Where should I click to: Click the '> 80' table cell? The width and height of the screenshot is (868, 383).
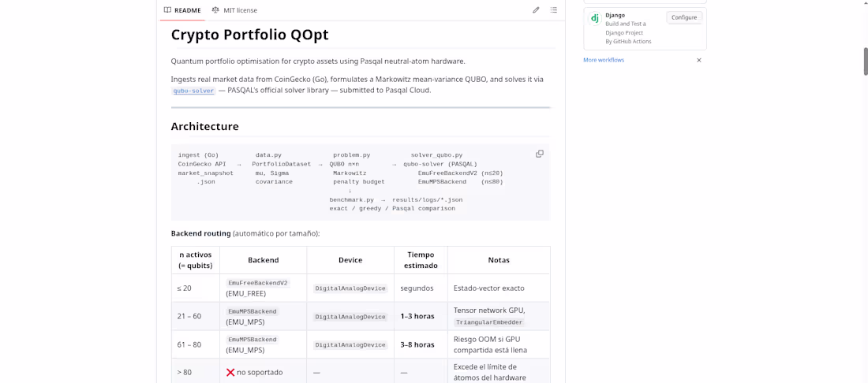pyautogui.click(x=196, y=372)
